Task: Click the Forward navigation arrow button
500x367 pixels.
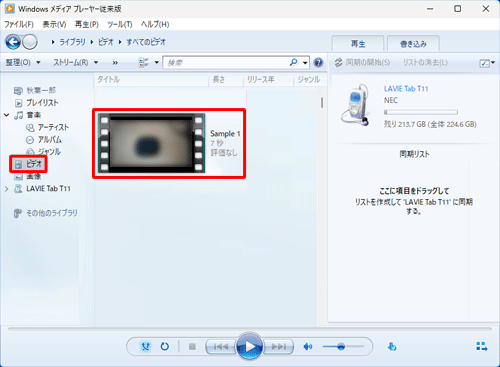Action: click(30, 42)
